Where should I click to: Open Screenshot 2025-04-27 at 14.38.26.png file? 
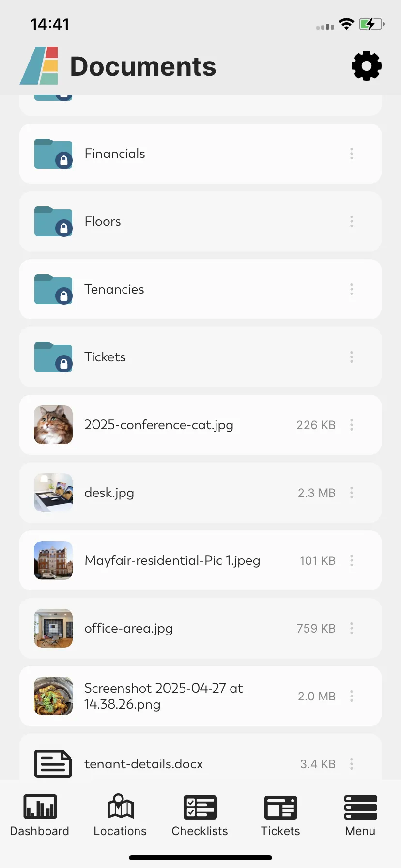click(200, 696)
